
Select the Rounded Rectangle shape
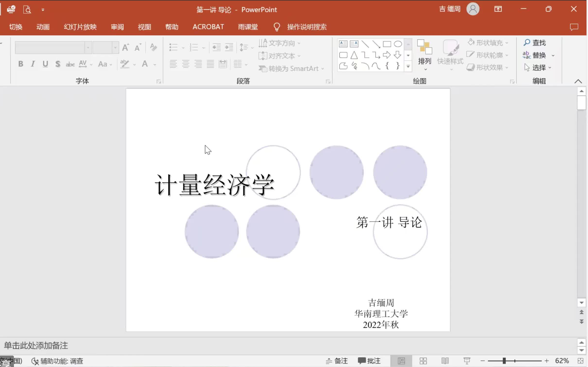click(343, 55)
